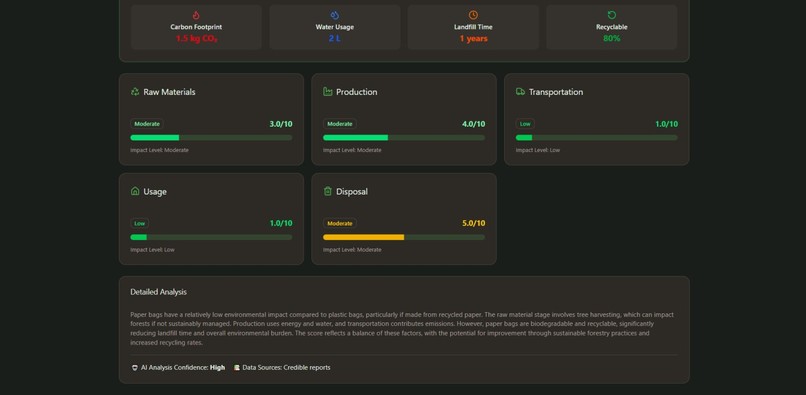Click the Low badge in Usage
This screenshot has width=806, height=395.
point(140,223)
